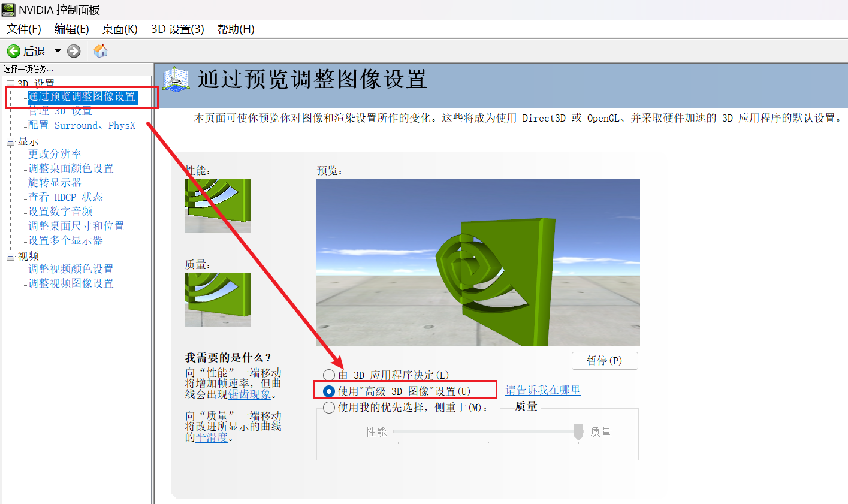
Task: Open the 文件(F) menu
Action: [24, 29]
